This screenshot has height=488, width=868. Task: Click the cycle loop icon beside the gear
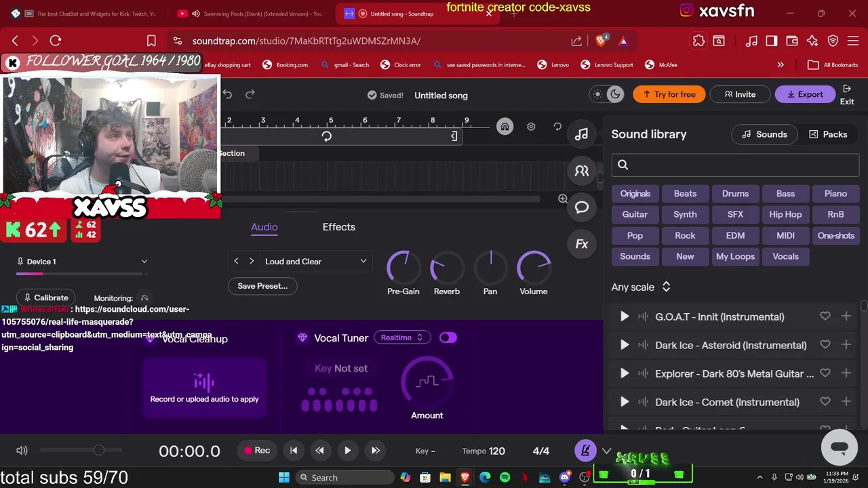[557, 127]
